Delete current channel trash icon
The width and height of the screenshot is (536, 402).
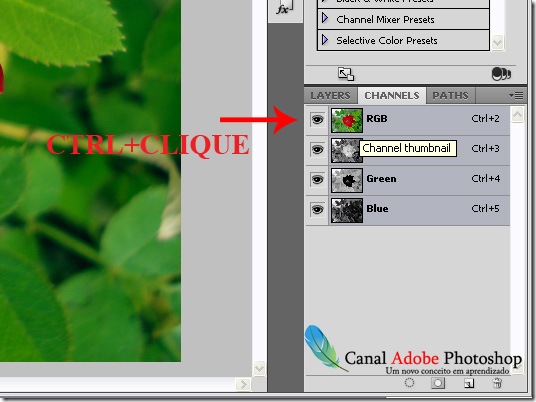497,383
